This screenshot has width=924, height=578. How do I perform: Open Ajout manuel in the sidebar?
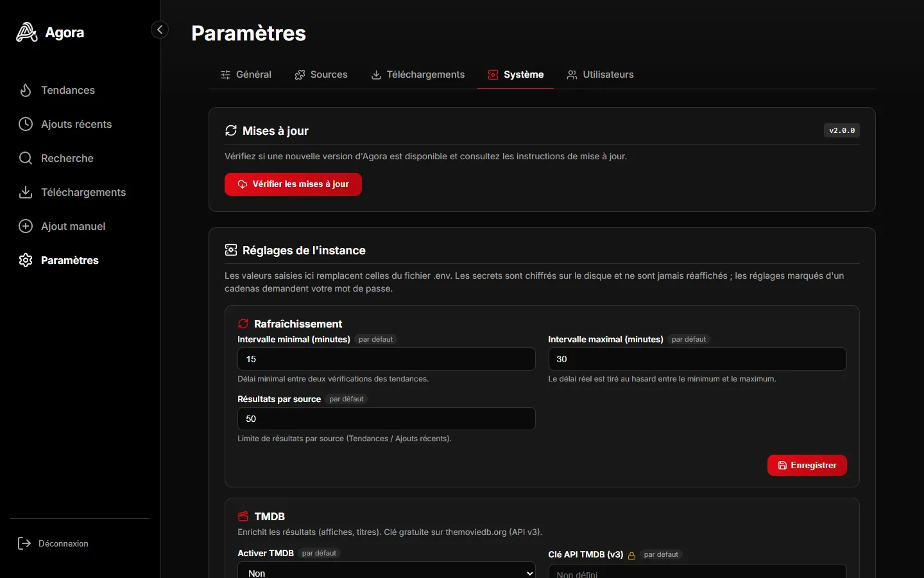pos(80,226)
